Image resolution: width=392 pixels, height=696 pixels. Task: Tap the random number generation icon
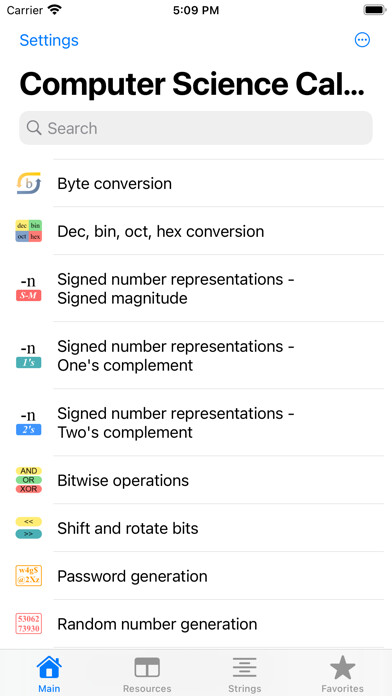pos(29,624)
